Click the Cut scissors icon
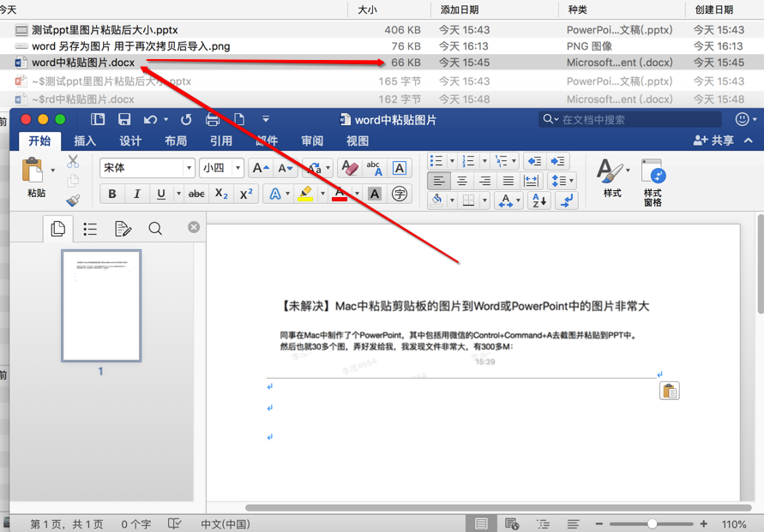The width and height of the screenshot is (764, 532). point(73,161)
